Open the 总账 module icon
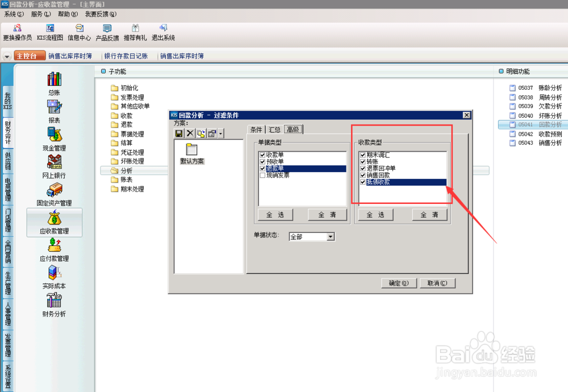Screen dimensions: 568x392 tap(55, 84)
